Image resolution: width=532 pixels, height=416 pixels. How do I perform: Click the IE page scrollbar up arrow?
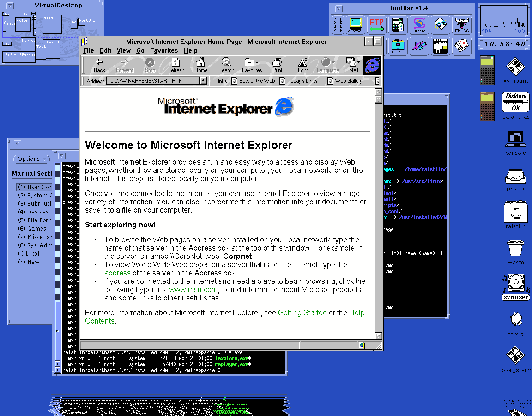(x=378, y=92)
